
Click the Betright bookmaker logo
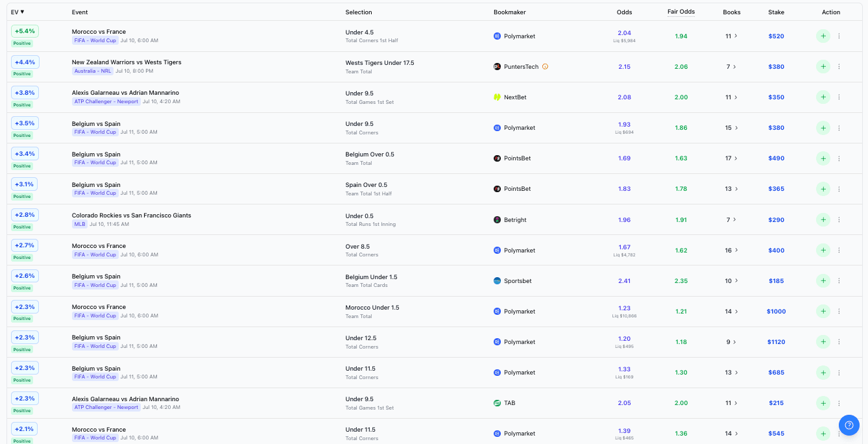[497, 220]
